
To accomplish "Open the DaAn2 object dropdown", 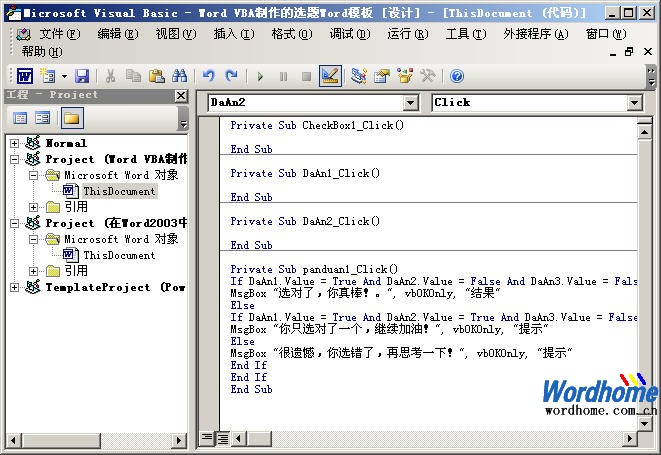I will 410,102.
